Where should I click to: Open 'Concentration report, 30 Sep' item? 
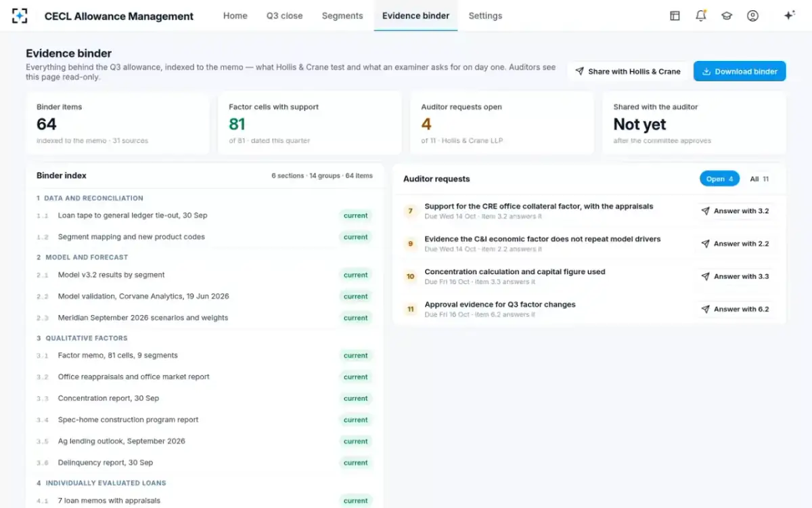click(x=204, y=398)
